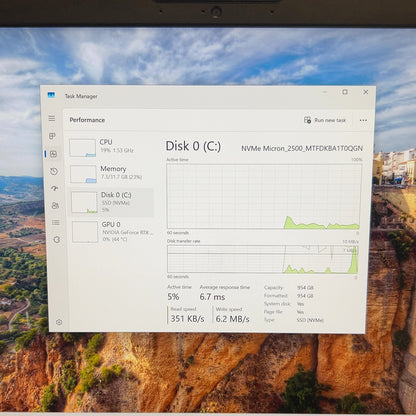Click Run new task button
This screenshot has width=416, height=416.
pos(325,120)
